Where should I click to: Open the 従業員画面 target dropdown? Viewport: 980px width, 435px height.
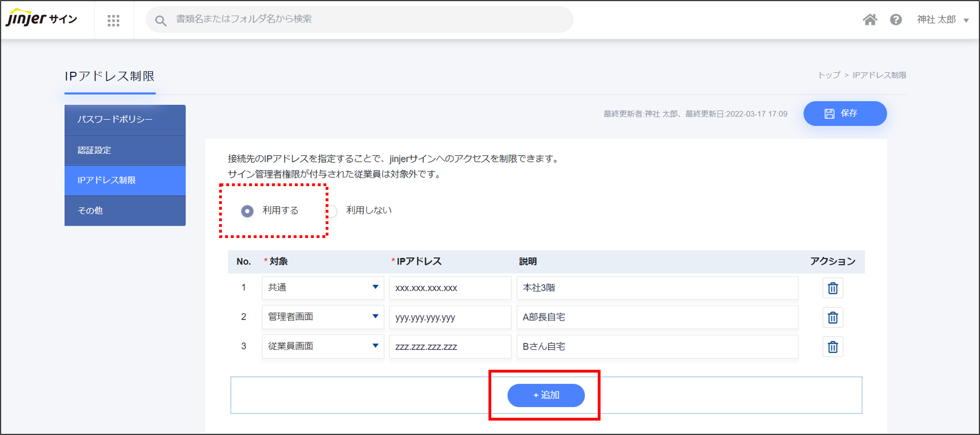(323, 346)
